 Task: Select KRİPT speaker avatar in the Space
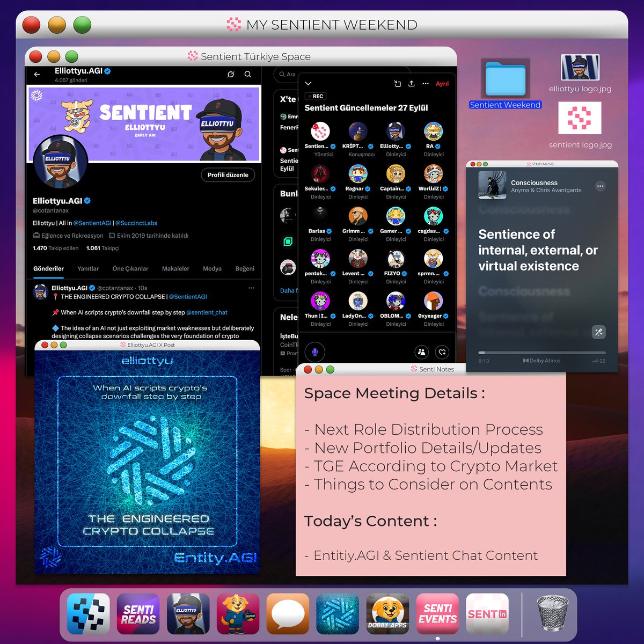pyautogui.click(x=358, y=131)
